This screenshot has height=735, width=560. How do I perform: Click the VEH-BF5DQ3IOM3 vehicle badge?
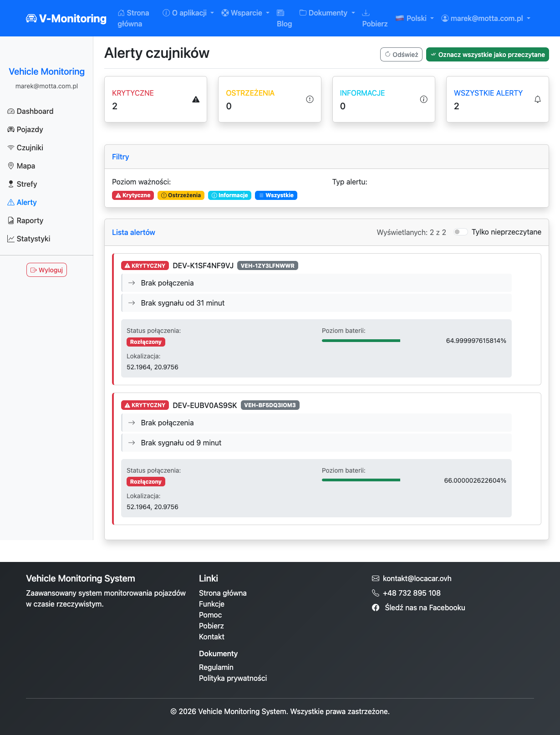pos(270,405)
